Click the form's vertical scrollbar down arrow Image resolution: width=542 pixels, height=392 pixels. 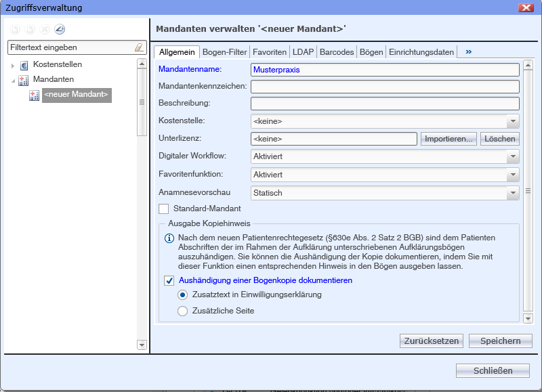coord(528,318)
